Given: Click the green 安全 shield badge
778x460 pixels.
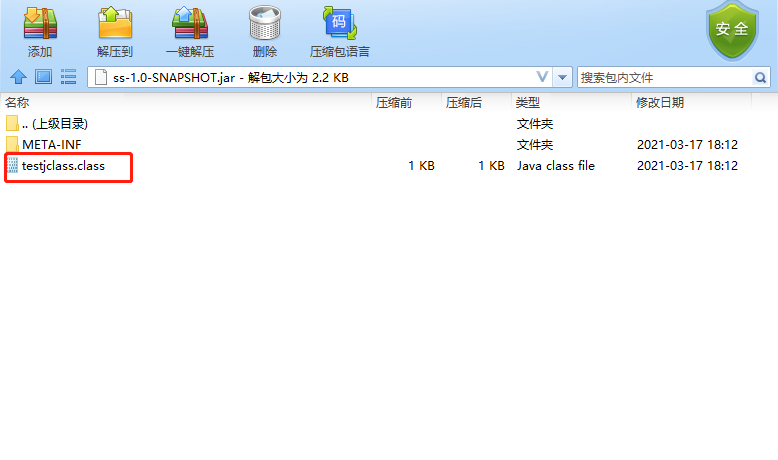Looking at the screenshot, I should 732,30.
